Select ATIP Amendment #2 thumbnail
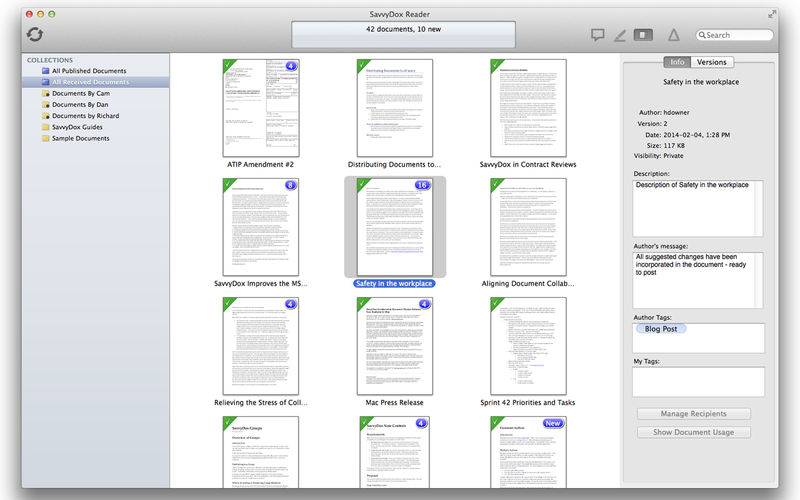The height and width of the screenshot is (500, 800). tap(261, 108)
